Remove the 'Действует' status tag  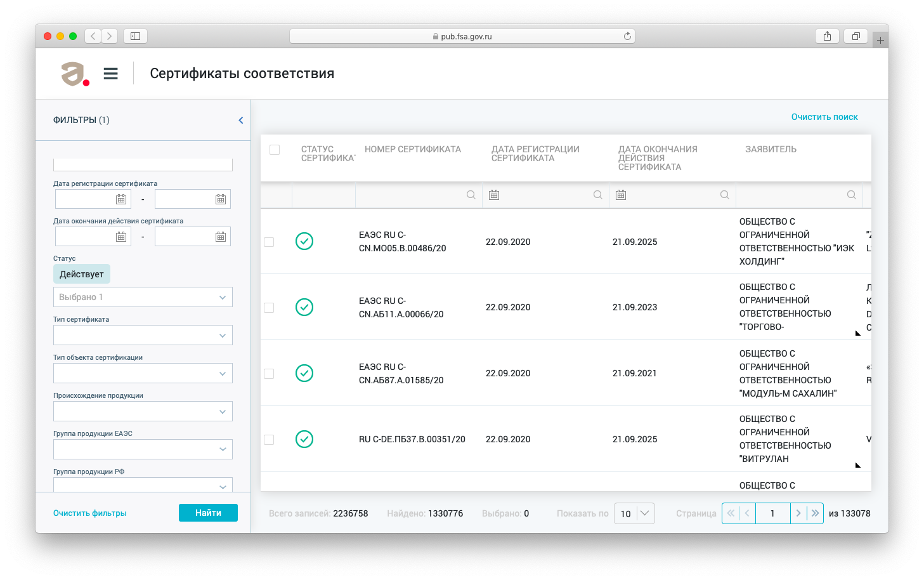[x=82, y=274]
